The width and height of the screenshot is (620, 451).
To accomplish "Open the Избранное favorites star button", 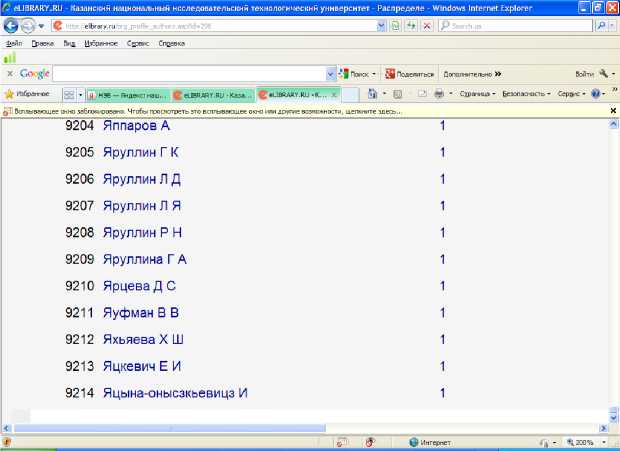I will 29,93.
